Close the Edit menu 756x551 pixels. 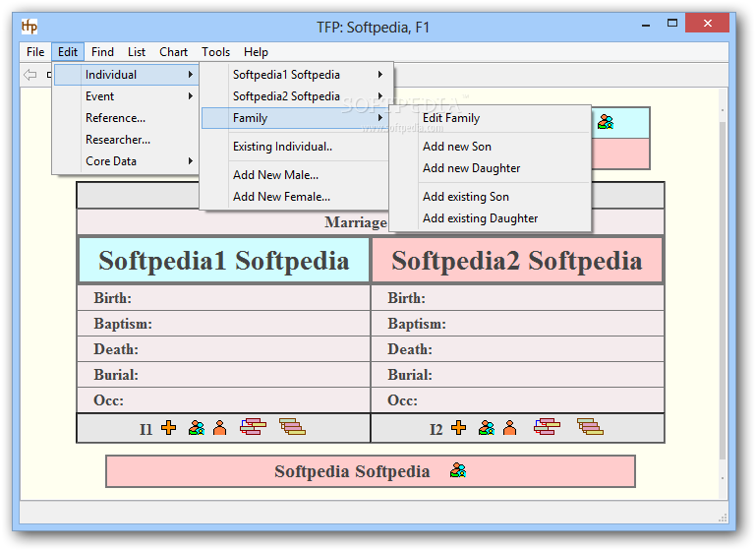tap(68, 51)
